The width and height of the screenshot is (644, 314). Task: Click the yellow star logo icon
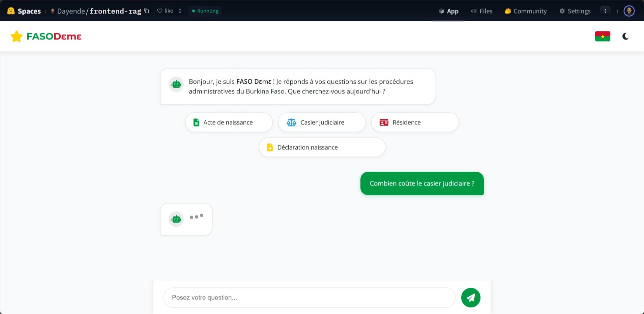point(16,36)
